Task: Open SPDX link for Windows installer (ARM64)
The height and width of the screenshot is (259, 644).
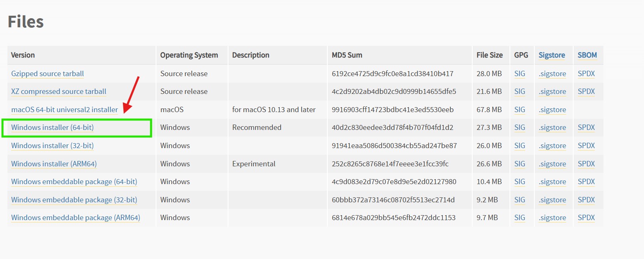Action: tap(586, 164)
